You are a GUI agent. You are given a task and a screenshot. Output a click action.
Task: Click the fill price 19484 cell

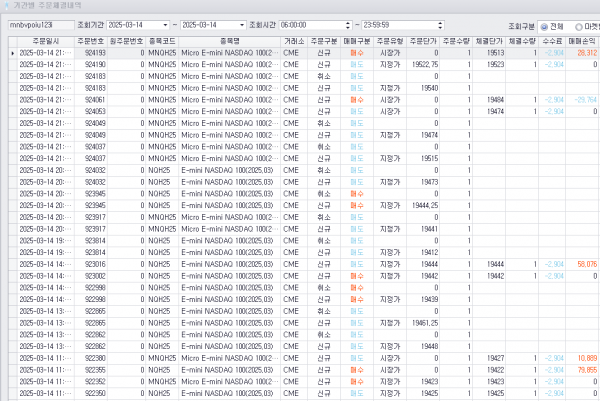coord(489,100)
